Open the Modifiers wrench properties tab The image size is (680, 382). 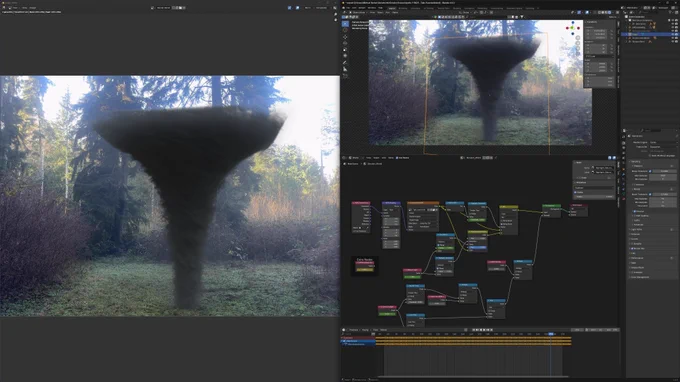tap(624, 174)
